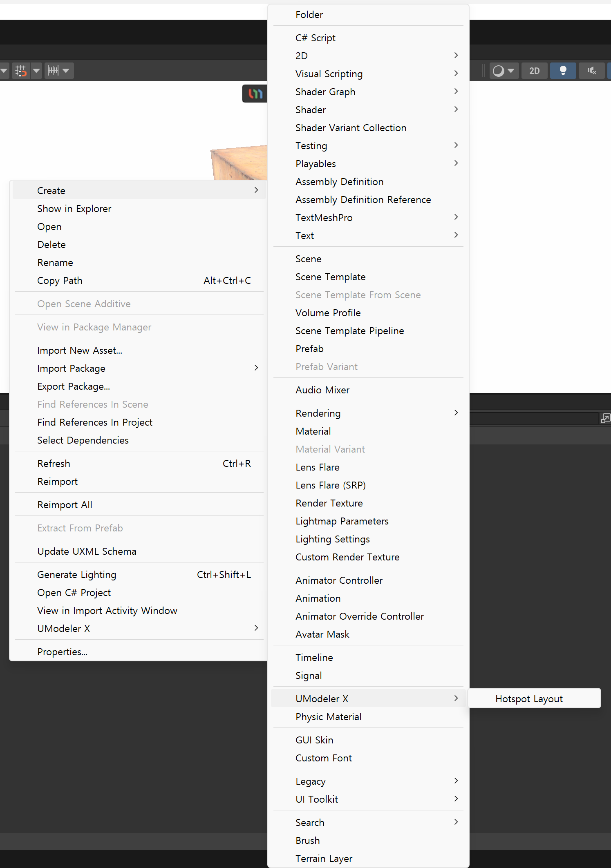This screenshot has height=868, width=611.
Task: Click View in Import Activity Window
Action: coord(139,611)
